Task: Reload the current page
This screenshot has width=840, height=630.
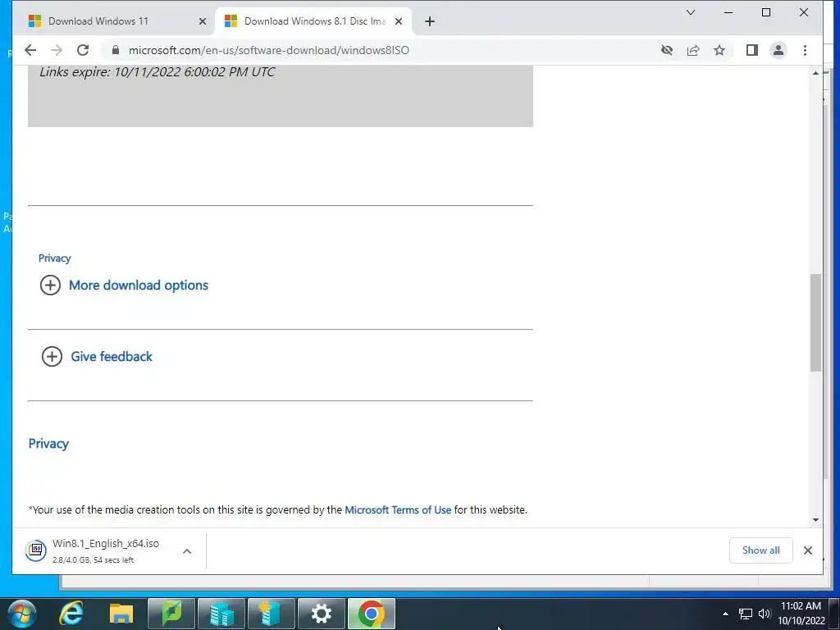Action: tap(83, 50)
